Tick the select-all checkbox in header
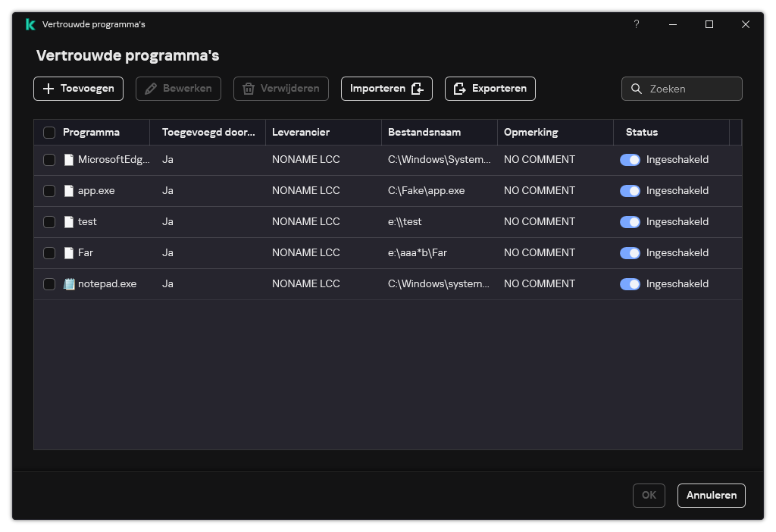This screenshot has width=776, height=532. coord(49,133)
